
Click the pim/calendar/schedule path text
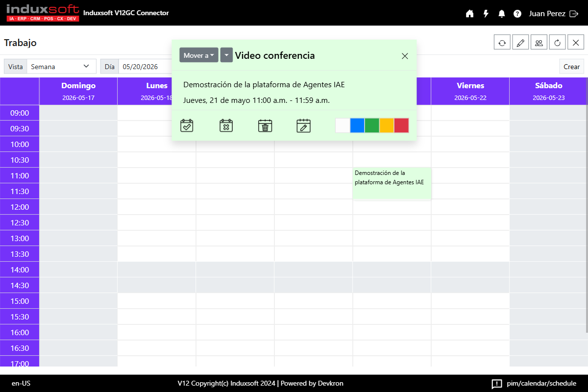(x=541, y=384)
